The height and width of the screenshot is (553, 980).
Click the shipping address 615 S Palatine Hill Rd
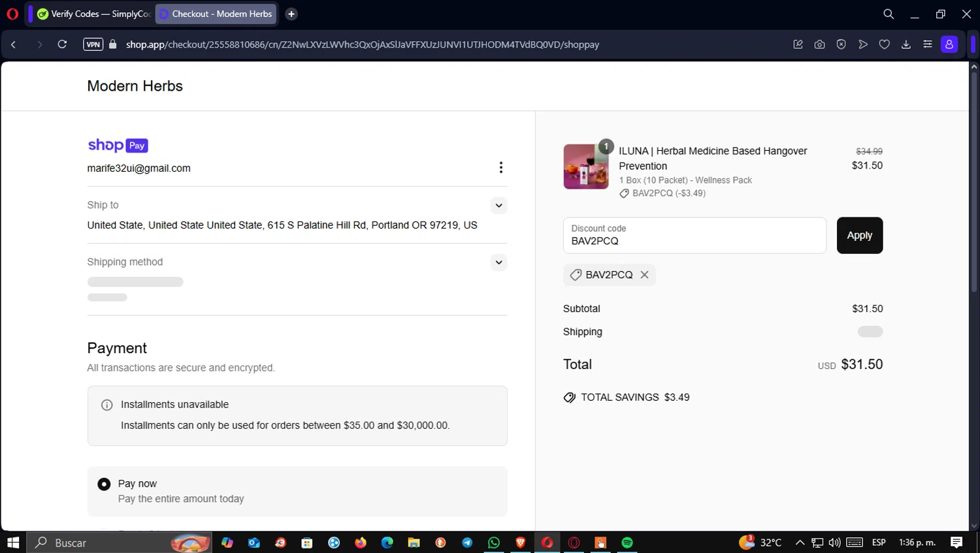282,225
